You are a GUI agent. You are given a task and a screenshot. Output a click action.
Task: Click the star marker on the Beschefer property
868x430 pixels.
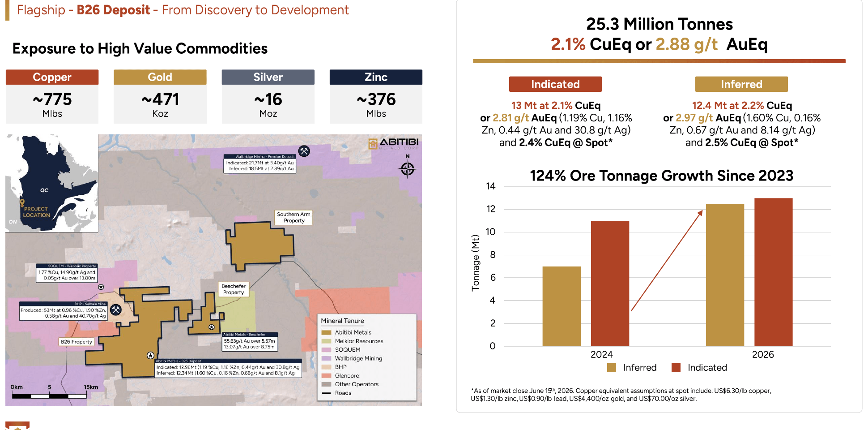tap(212, 327)
